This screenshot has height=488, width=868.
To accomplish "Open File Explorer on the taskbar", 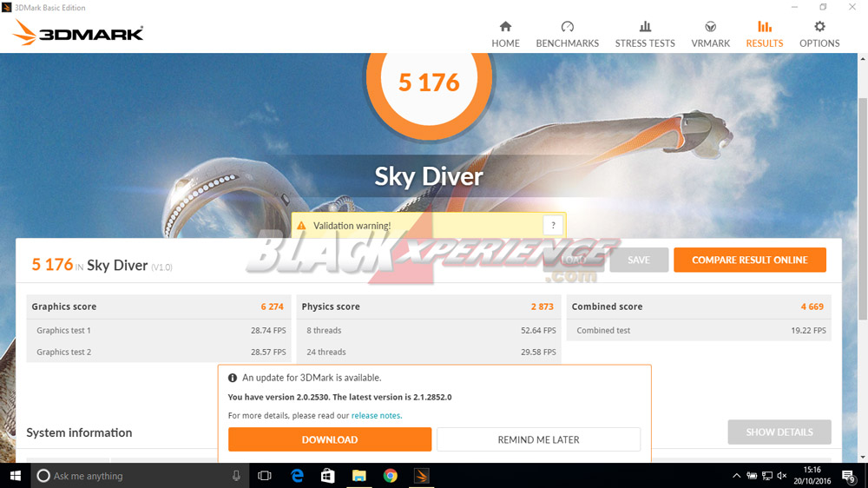I will [x=358, y=476].
